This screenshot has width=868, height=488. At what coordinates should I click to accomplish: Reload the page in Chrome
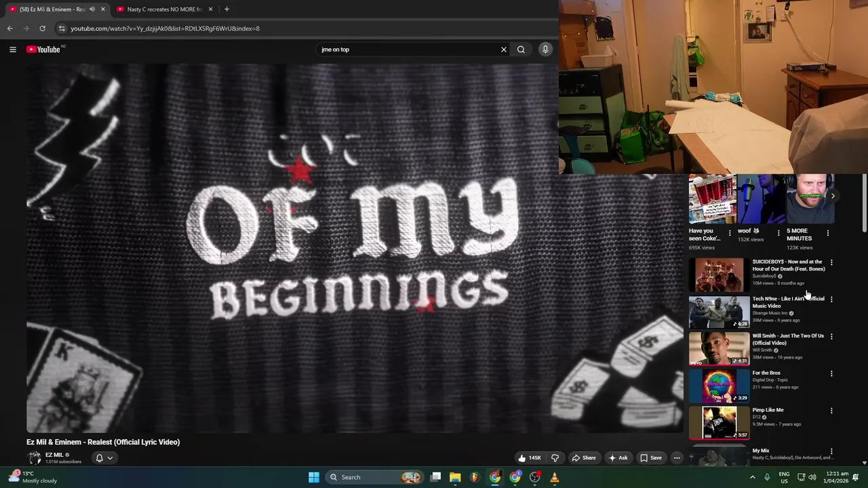pyautogui.click(x=42, y=28)
